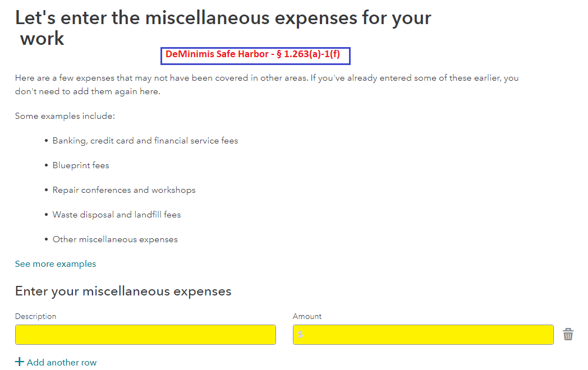
Task: Click the Description field label
Action: click(35, 316)
